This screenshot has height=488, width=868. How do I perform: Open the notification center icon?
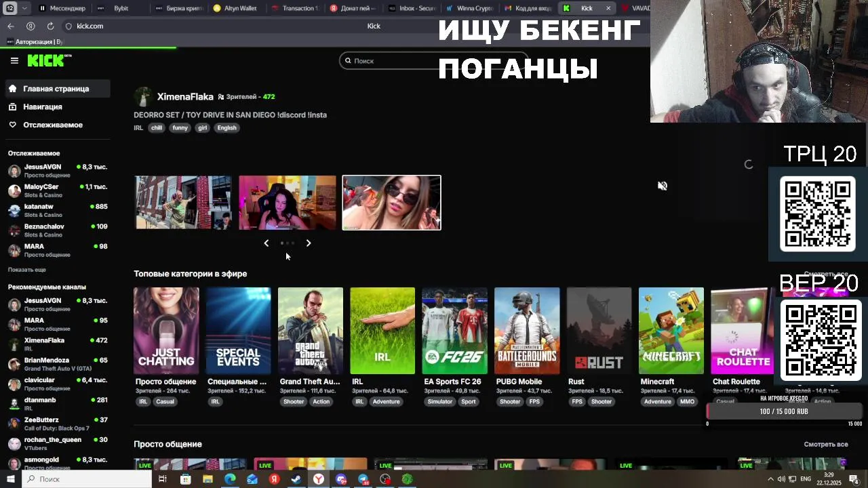point(854,479)
